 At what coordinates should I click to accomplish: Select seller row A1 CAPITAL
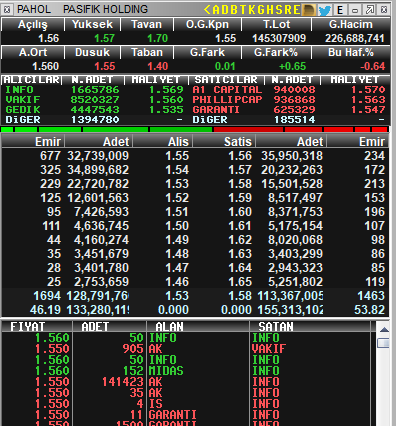(x=289, y=90)
